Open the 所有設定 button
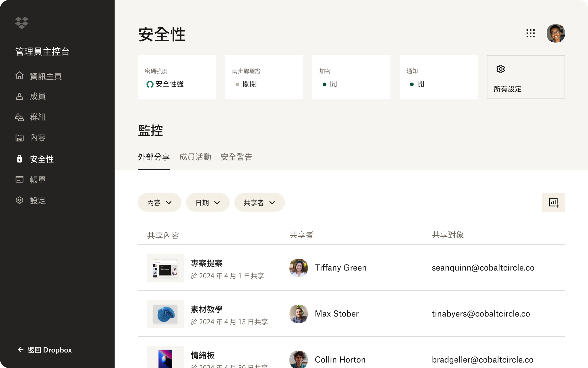 526,77
